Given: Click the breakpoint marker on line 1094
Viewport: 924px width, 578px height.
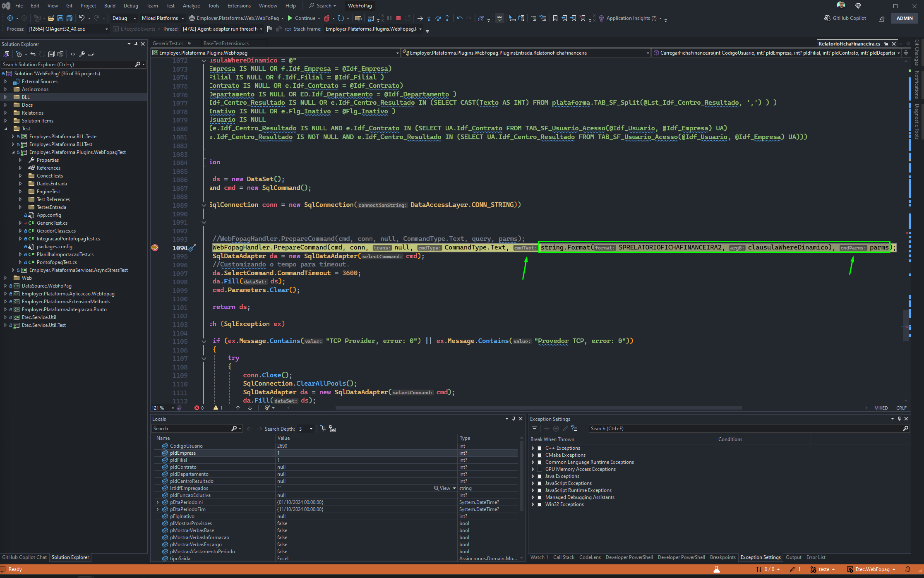Looking at the screenshot, I should (x=155, y=247).
